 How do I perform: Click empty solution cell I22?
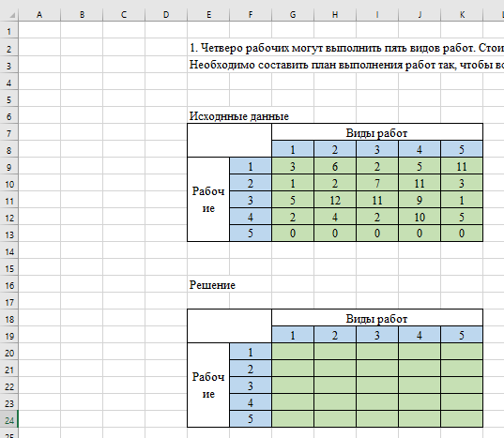pos(377,385)
